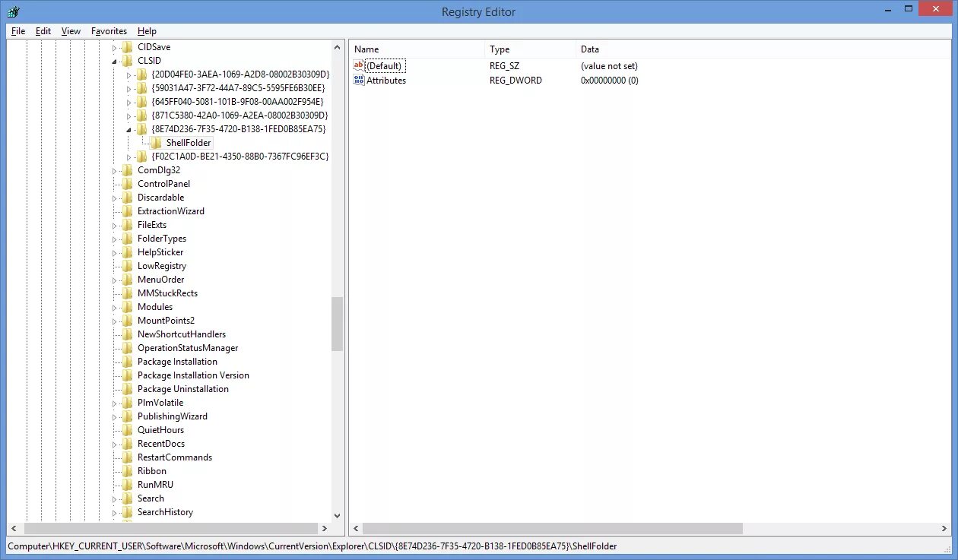Expand the SearchHistory key
The width and height of the screenshot is (958, 560).
(x=115, y=512)
